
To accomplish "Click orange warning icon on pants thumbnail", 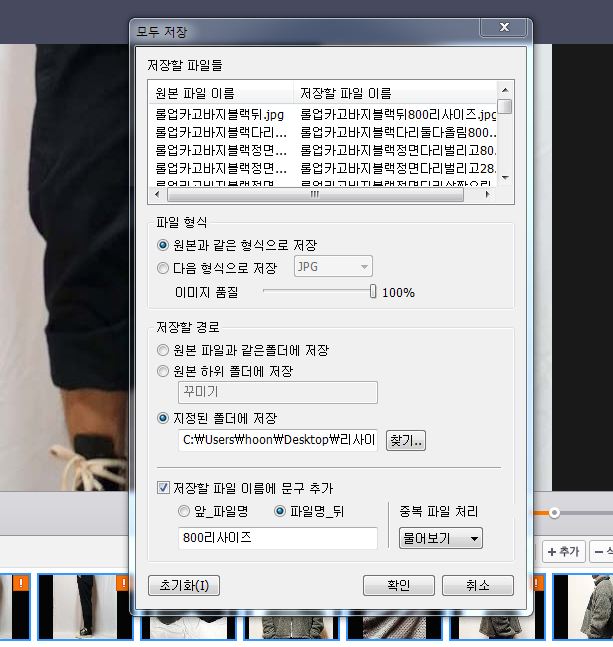I will (122, 583).
